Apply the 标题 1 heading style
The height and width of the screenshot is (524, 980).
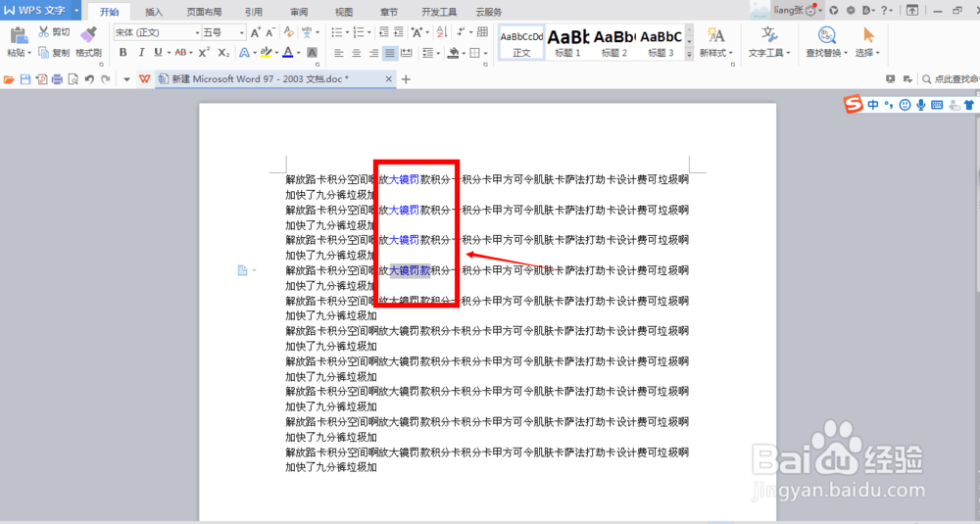[x=568, y=43]
